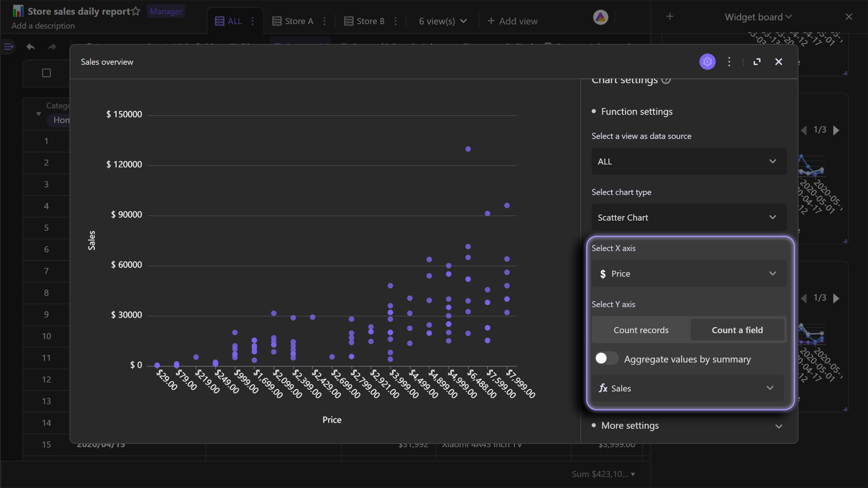Click row number 1 in the grid
The height and width of the screenshot is (488, 868).
click(x=46, y=141)
